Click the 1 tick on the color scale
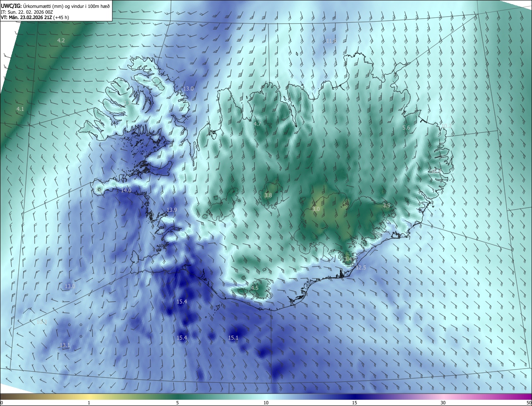532x406 pixels. [x=89, y=403]
